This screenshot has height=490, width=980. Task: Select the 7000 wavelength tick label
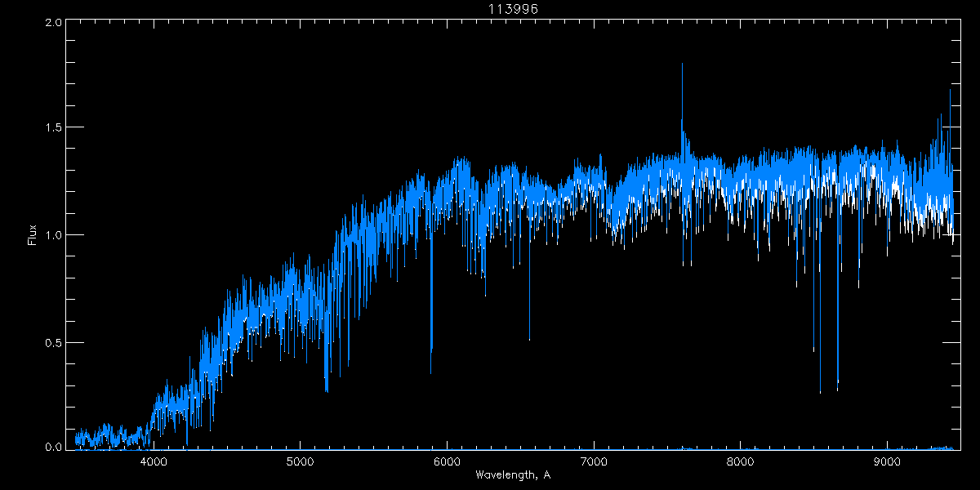pyautogui.click(x=594, y=461)
